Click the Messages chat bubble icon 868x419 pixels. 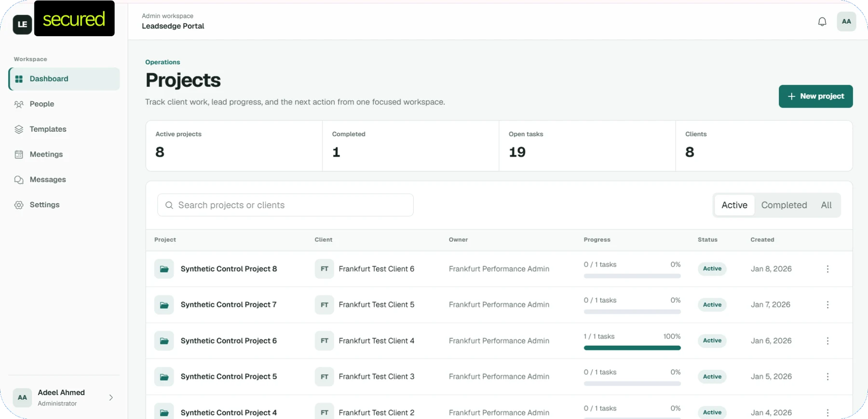coord(19,180)
